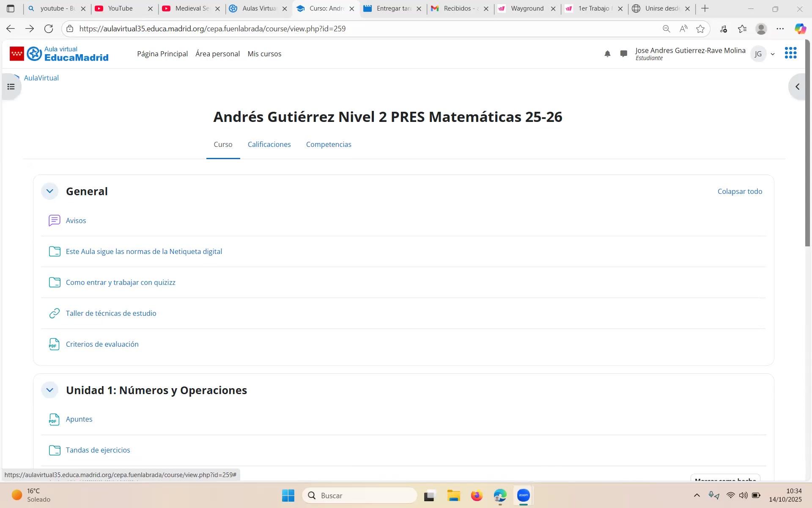Click the Taller de técnicas link icon
812x508 pixels.
coord(54,313)
